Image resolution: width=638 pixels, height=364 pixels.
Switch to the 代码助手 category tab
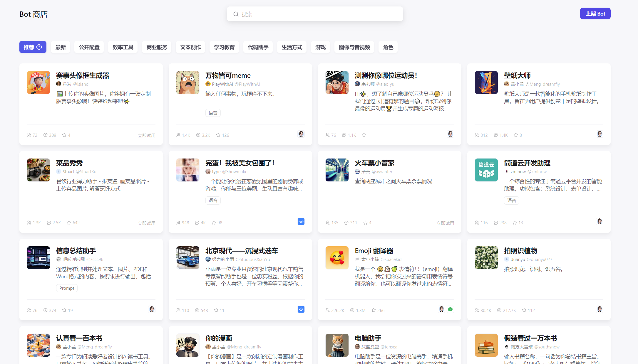pos(258,47)
